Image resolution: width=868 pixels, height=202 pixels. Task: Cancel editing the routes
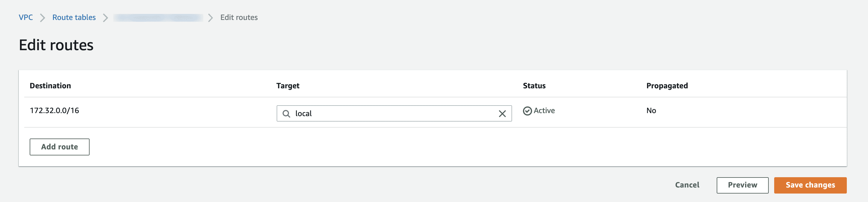(x=687, y=185)
